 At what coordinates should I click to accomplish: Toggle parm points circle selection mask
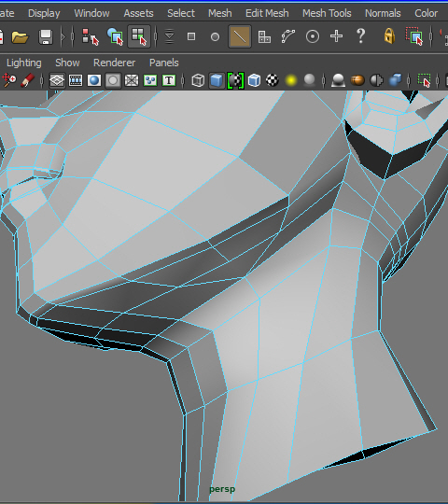215,36
